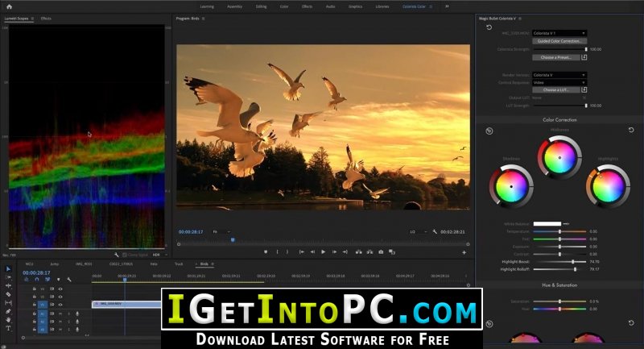Open playback resolution 1/2 dropdown
644x349 pixels.
click(x=418, y=232)
